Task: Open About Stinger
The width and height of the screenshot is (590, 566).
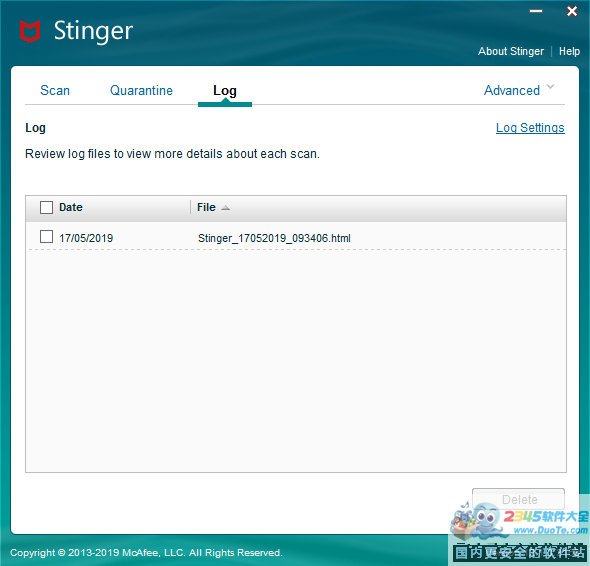Action: pyautogui.click(x=511, y=51)
